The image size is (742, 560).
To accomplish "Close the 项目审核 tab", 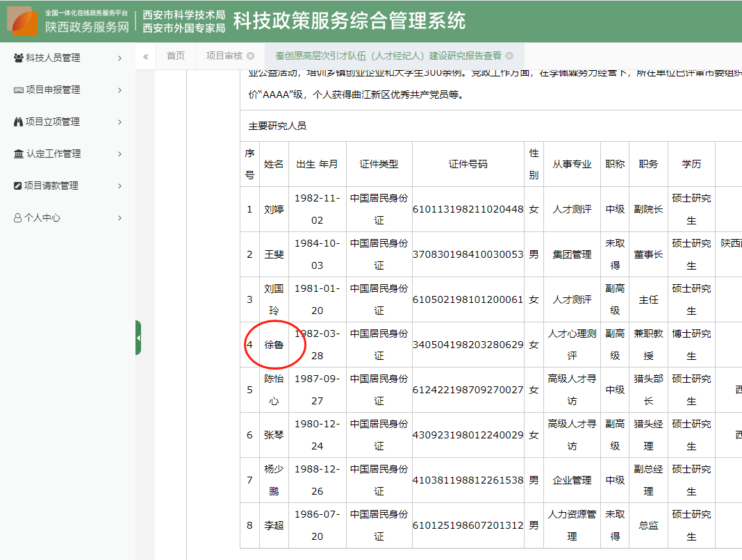I will pyautogui.click(x=251, y=56).
